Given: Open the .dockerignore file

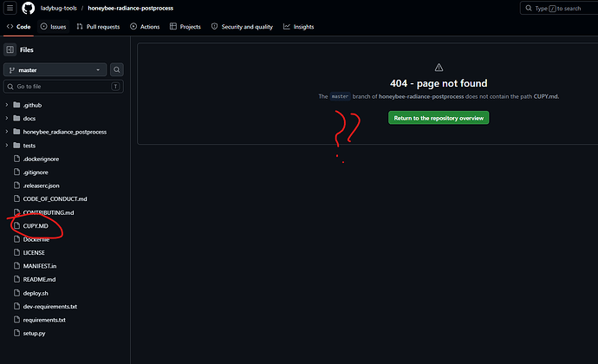Looking at the screenshot, I should (41, 159).
